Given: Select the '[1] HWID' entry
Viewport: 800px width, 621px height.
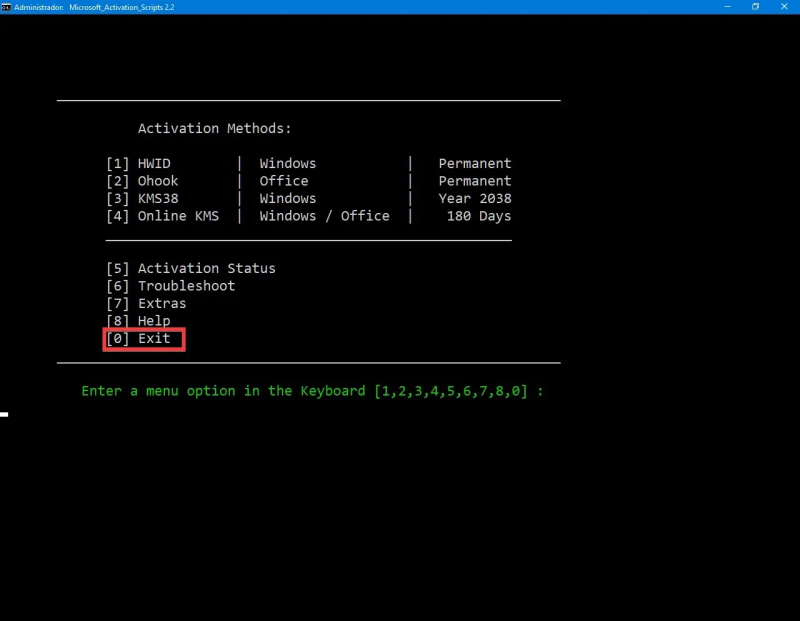Looking at the screenshot, I should pos(138,164).
